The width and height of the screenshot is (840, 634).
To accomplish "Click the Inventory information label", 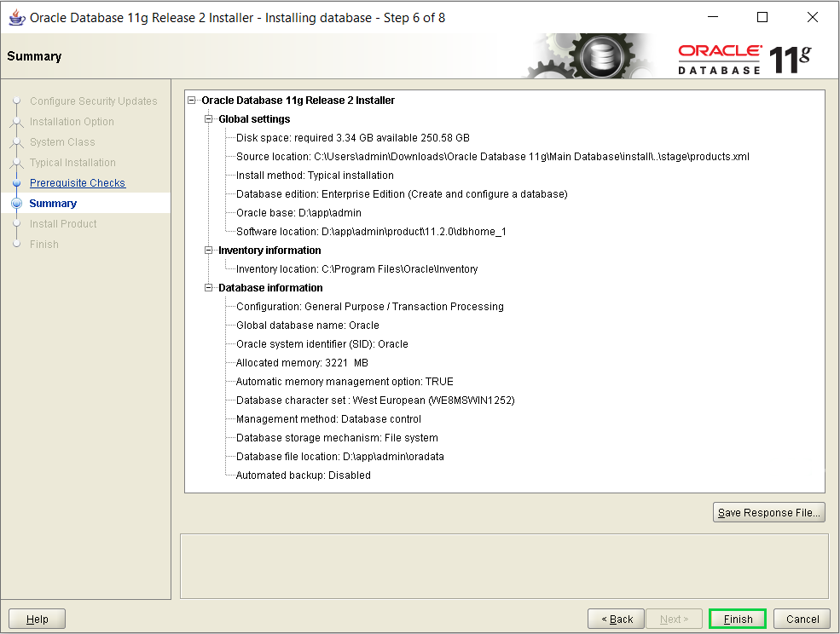I will click(x=269, y=250).
